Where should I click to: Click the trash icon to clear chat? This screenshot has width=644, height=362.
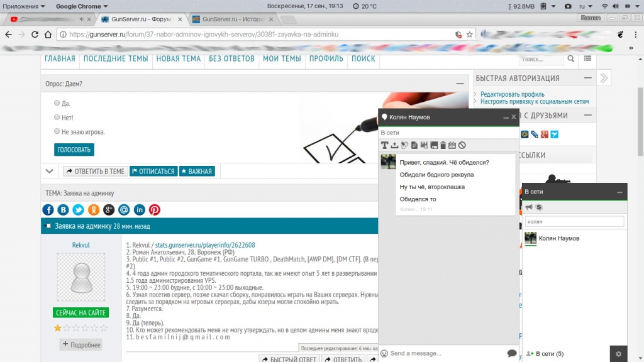coord(443,145)
